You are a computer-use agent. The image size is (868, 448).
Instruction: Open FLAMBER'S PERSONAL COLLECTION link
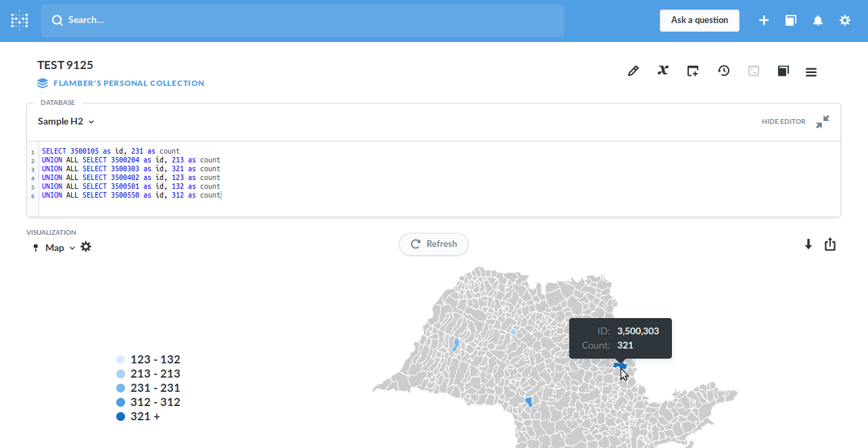tap(128, 83)
